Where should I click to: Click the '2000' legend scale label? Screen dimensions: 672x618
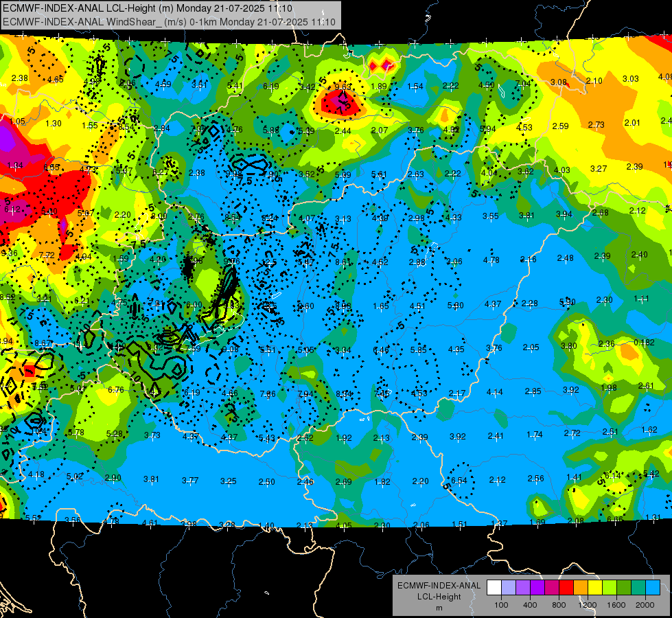[x=645, y=605]
